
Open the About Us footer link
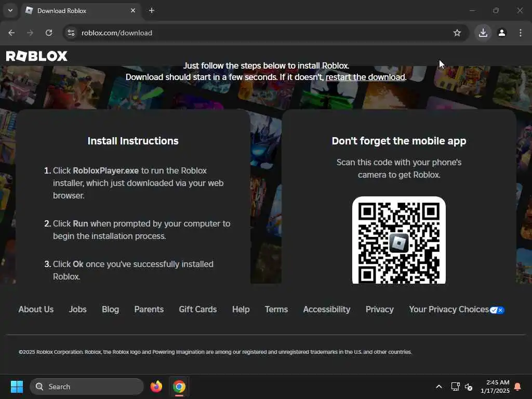[x=36, y=310]
